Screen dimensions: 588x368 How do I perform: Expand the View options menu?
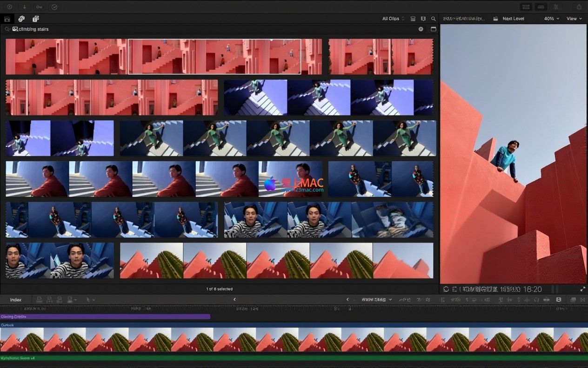pyautogui.click(x=574, y=19)
